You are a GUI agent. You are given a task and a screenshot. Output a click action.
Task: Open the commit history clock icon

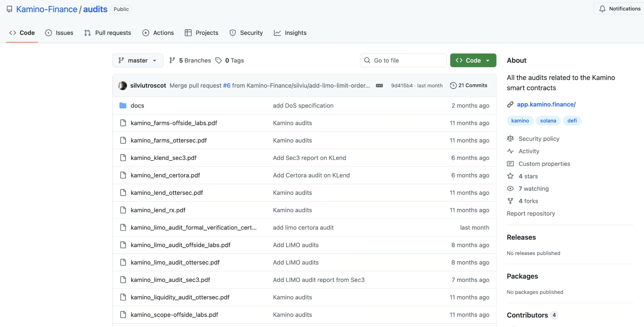(x=453, y=85)
